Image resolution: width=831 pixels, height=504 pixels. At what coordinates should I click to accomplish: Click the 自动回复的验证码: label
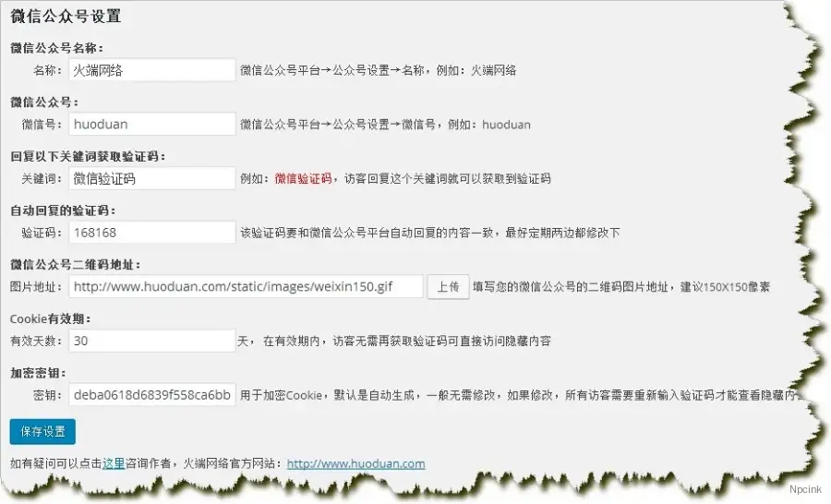(x=63, y=210)
